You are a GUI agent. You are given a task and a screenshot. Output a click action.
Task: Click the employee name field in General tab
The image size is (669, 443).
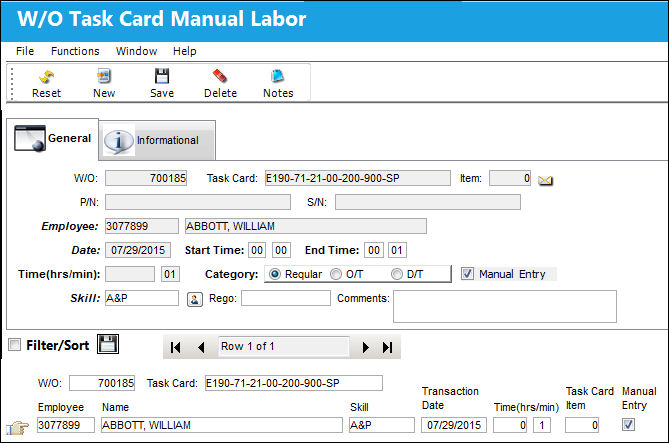(305, 226)
